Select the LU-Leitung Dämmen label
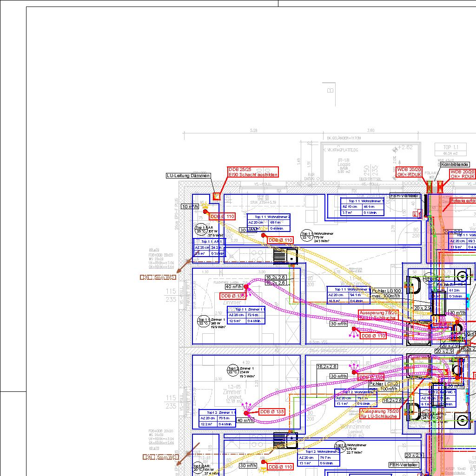The width and height of the screenshot is (476, 476). [x=188, y=176]
